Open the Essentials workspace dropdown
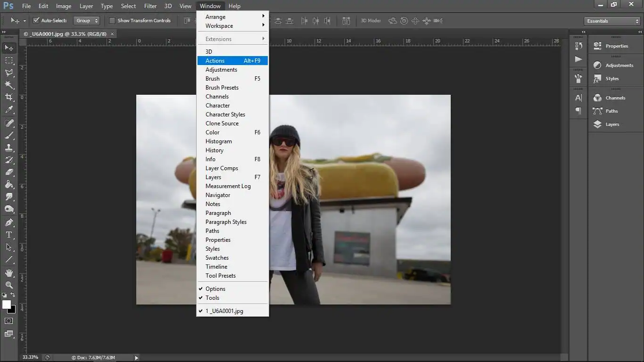644x362 pixels. (611, 21)
